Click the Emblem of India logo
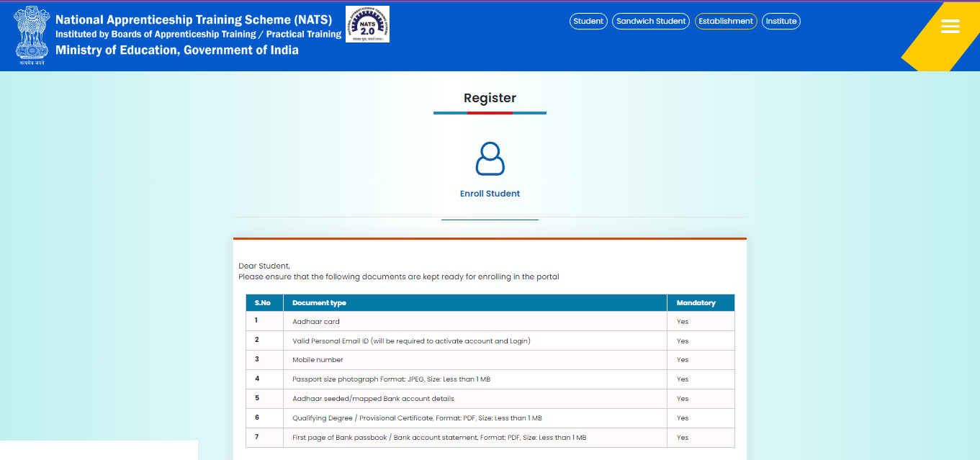 tap(30, 35)
